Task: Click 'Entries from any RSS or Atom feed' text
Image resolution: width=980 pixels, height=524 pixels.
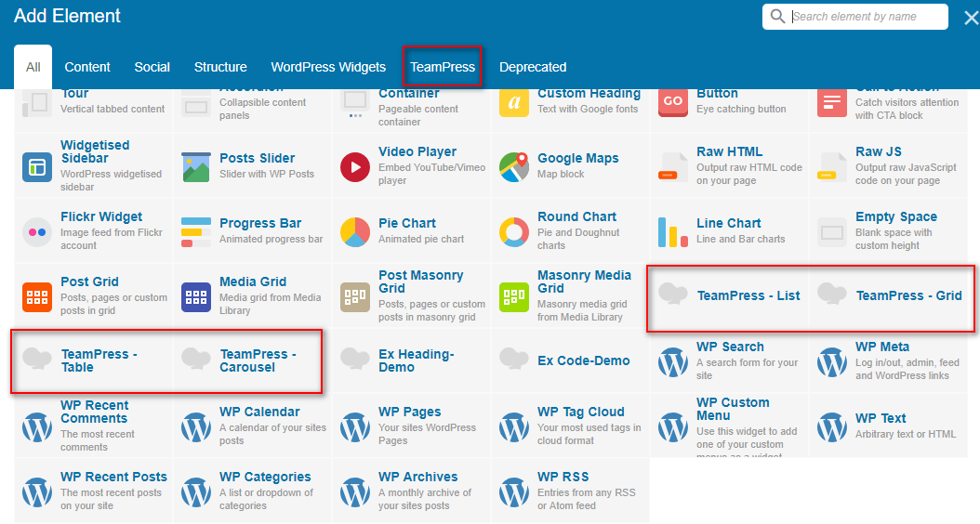Action: (587, 499)
